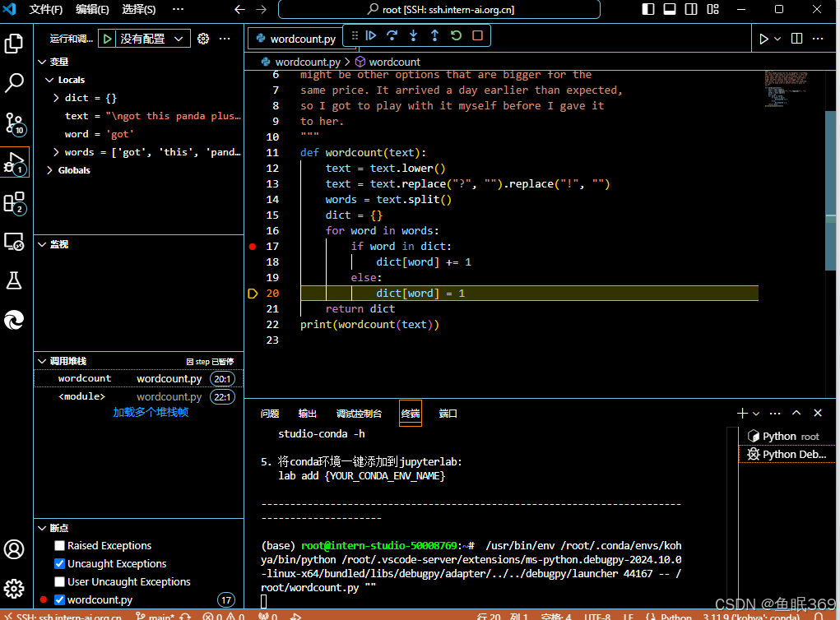Viewport: 840px width, 620px height.
Task: Collapse the 调用堆栈 section
Action: click(x=42, y=361)
